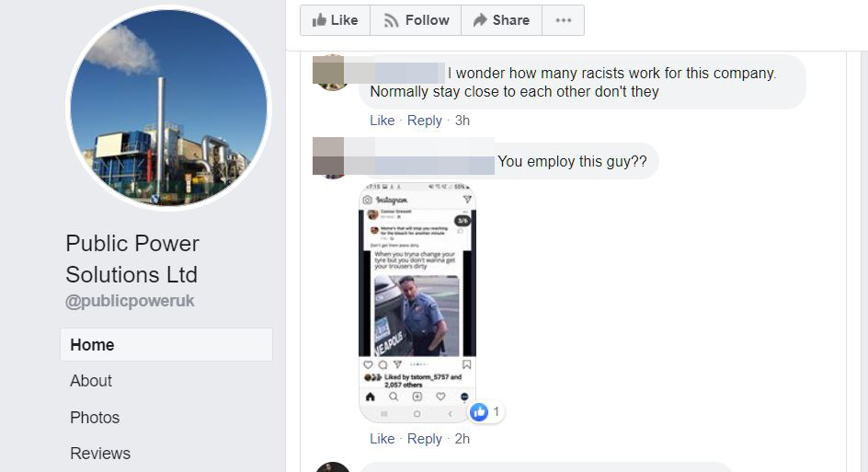Click the avatar of the bottom partially visible comment
Viewport: 868px width, 472px height.
[x=333, y=467]
